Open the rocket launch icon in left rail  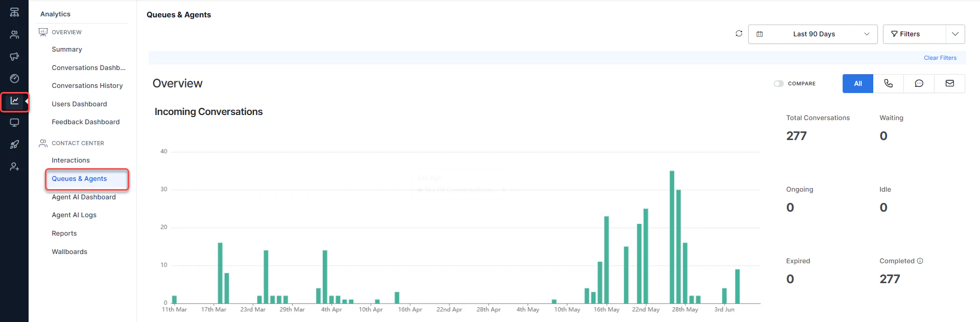point(14,145)
